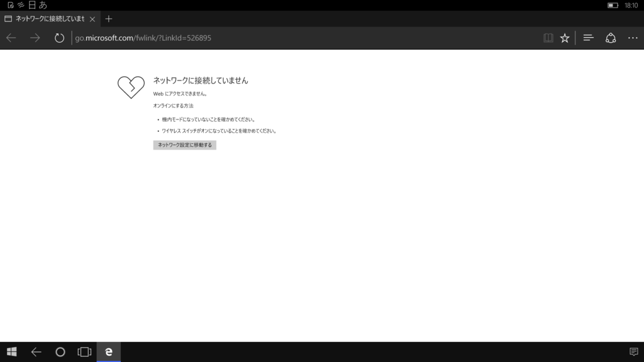Click the 日 language indicator in status bar
This screenshot has height=362, width=644.
[x=32, y=5]
